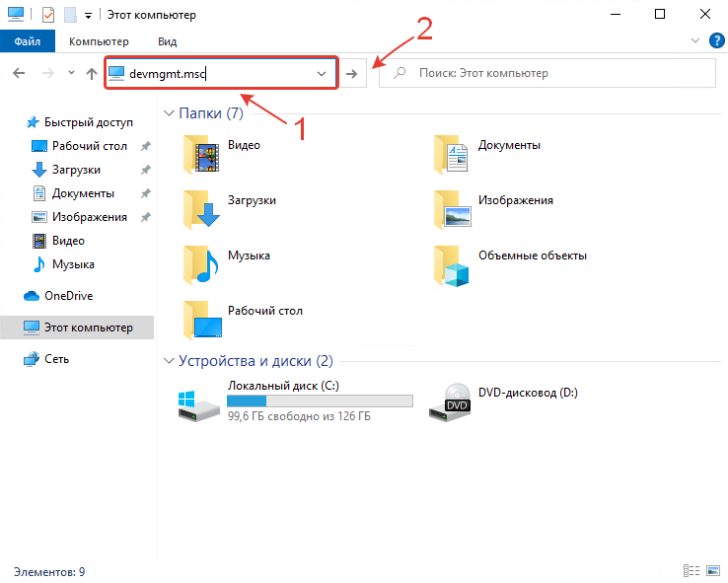
Task: Select Этот компьютер in the navigation pane
Action: 77,328
